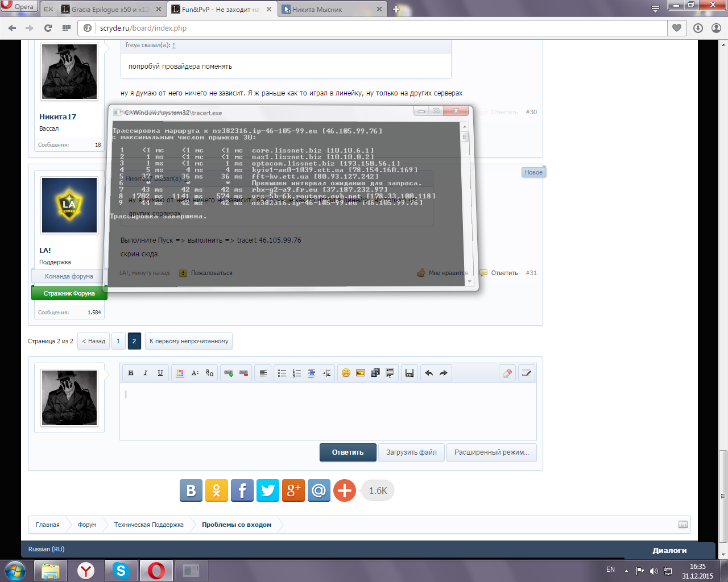Toggle italic text formatting

pyautogui.click(x=146, y=373)
